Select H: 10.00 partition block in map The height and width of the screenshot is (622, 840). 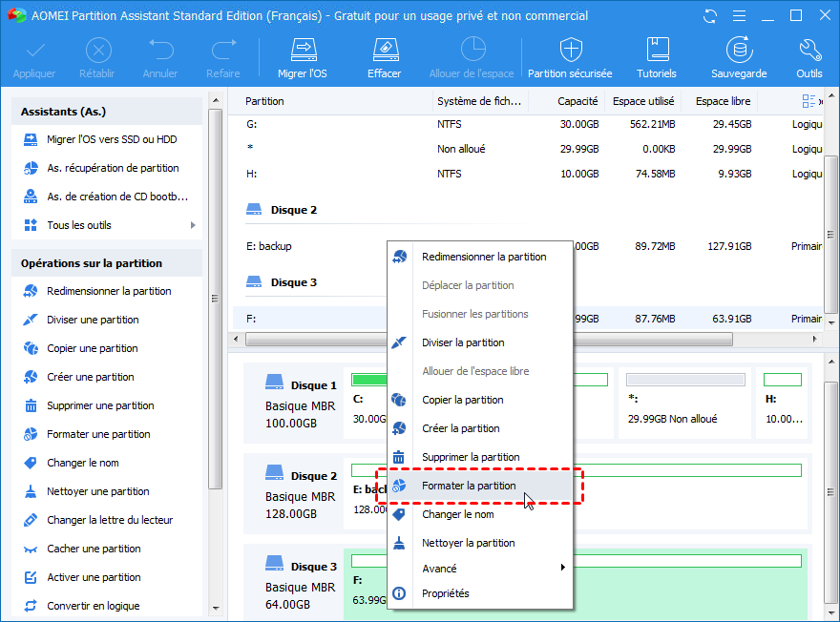pos(784,404)
